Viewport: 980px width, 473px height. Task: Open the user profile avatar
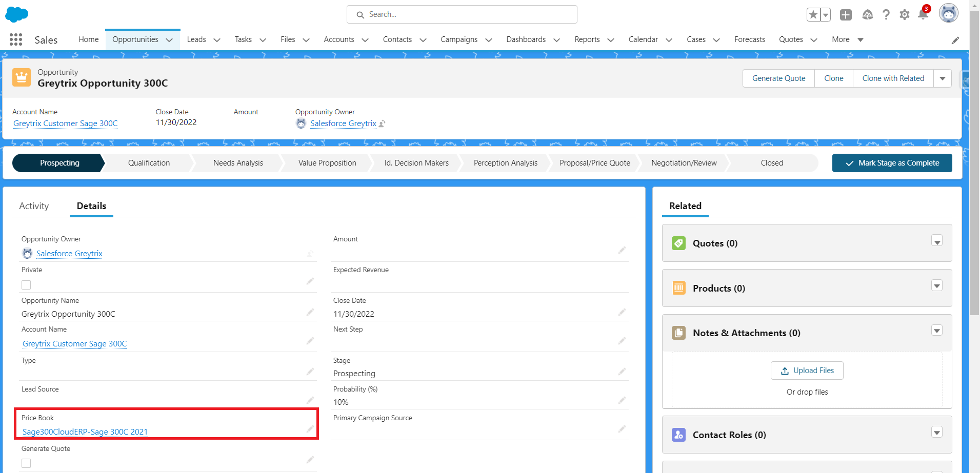tap(949, 13)
